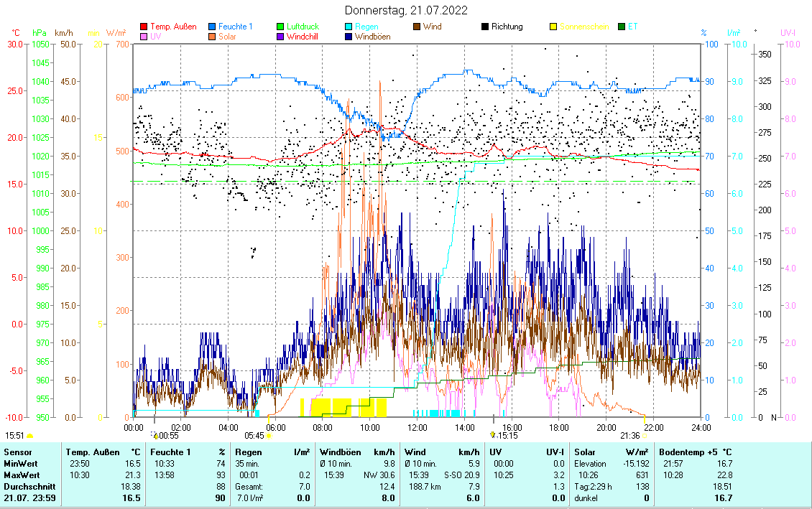
Task: Click the sunset marker at 21:36
Action: click(x=645, y=435)
